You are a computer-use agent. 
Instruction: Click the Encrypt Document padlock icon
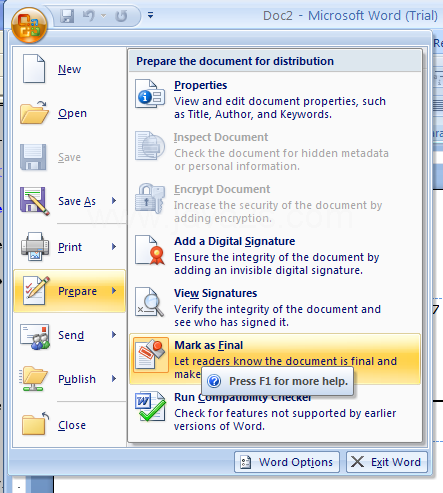pos(150,198)
